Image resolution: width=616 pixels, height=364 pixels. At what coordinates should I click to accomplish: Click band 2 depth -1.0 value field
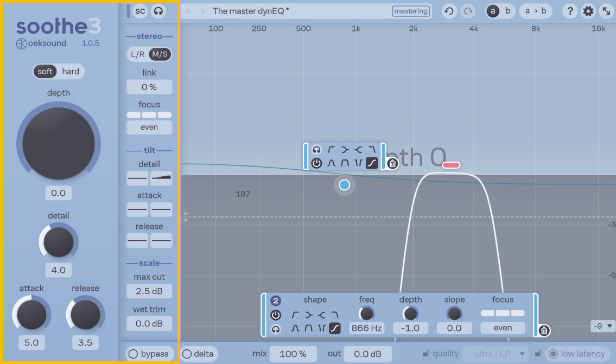[x=410, y=328]
